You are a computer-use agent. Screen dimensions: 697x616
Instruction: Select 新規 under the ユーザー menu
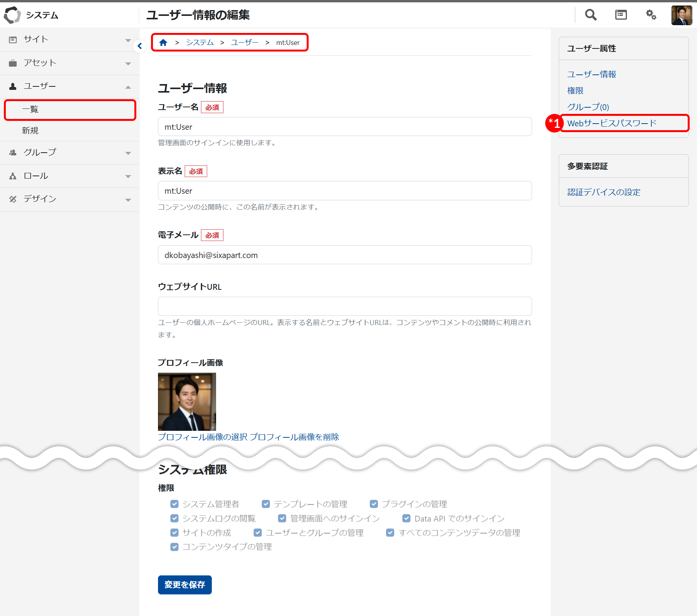tap(30, 131)
